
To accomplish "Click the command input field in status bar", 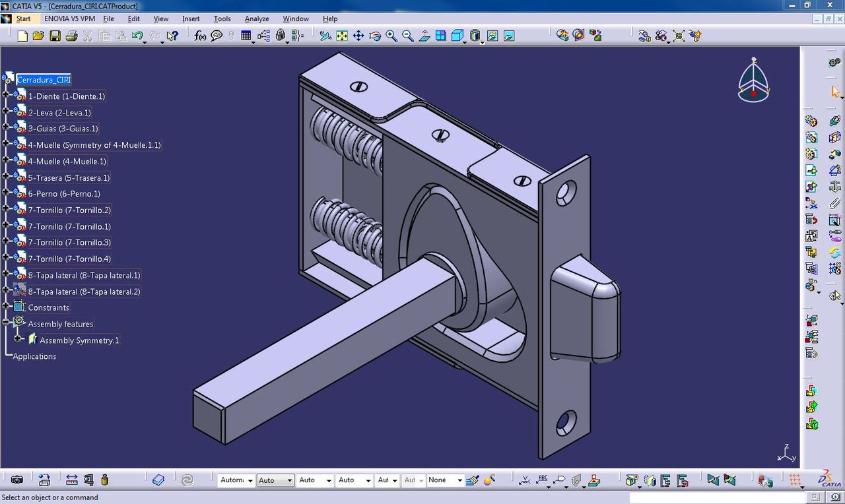I will (718, 497).
